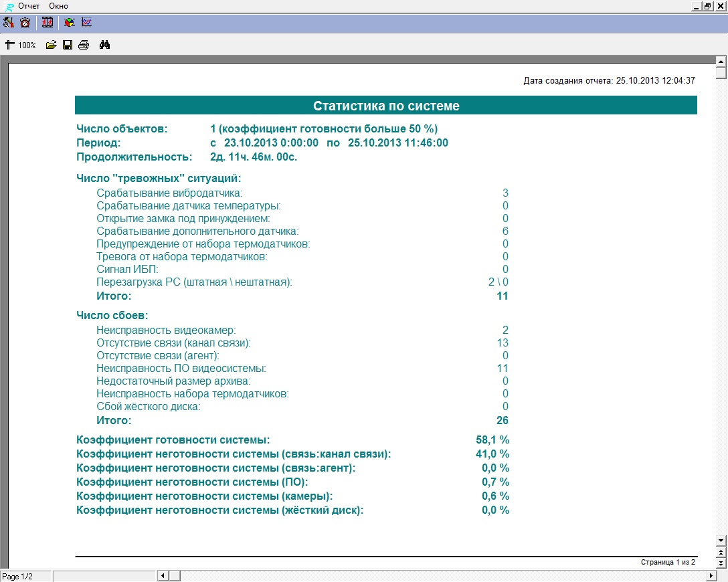Print the report using the printer icon
Screen dimensions: 728x582
(83, 45)
